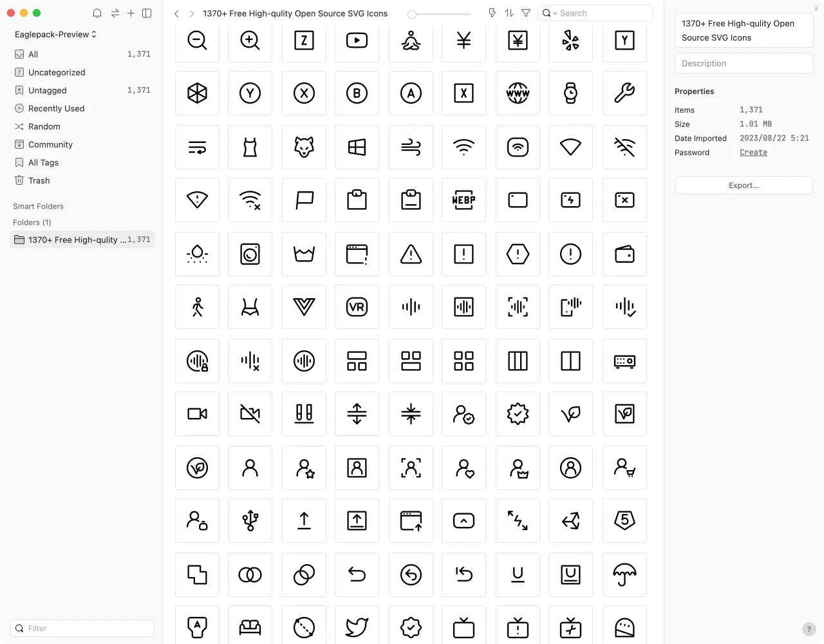The image size is (824, 644).
Task: Open the sort order arrows icon
Action: pos(509,13)
